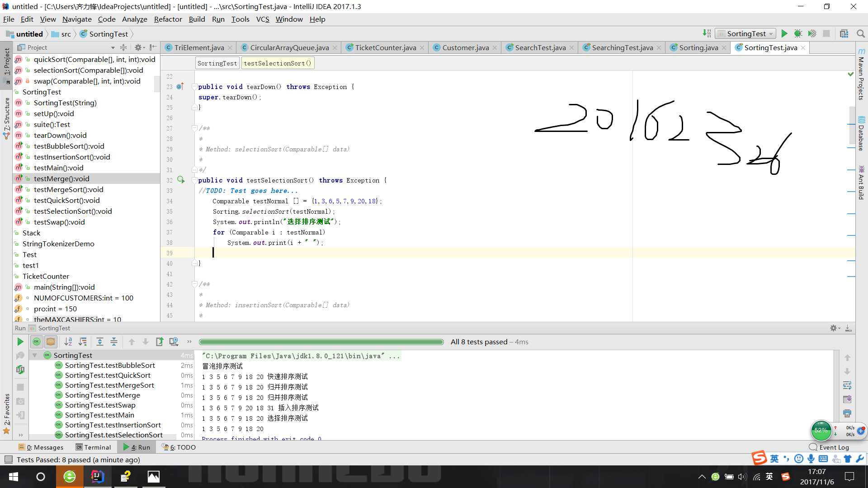Open the Run menu from menu bar

tap(218, 19)
